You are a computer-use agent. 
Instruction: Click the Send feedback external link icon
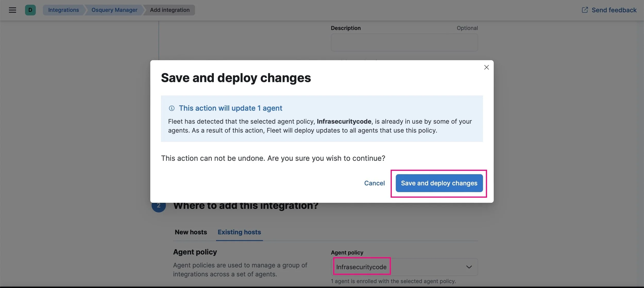585,10
